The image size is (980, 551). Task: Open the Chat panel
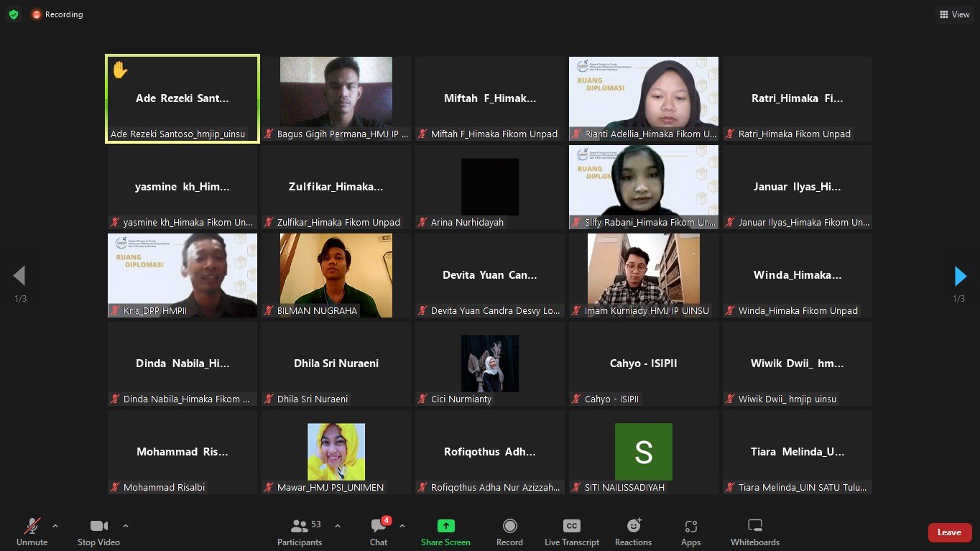(x=379, y=532)
